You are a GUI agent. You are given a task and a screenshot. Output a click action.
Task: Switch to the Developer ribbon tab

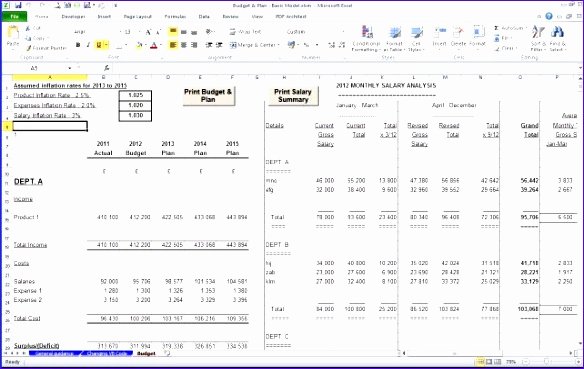(x=73, y=16)
